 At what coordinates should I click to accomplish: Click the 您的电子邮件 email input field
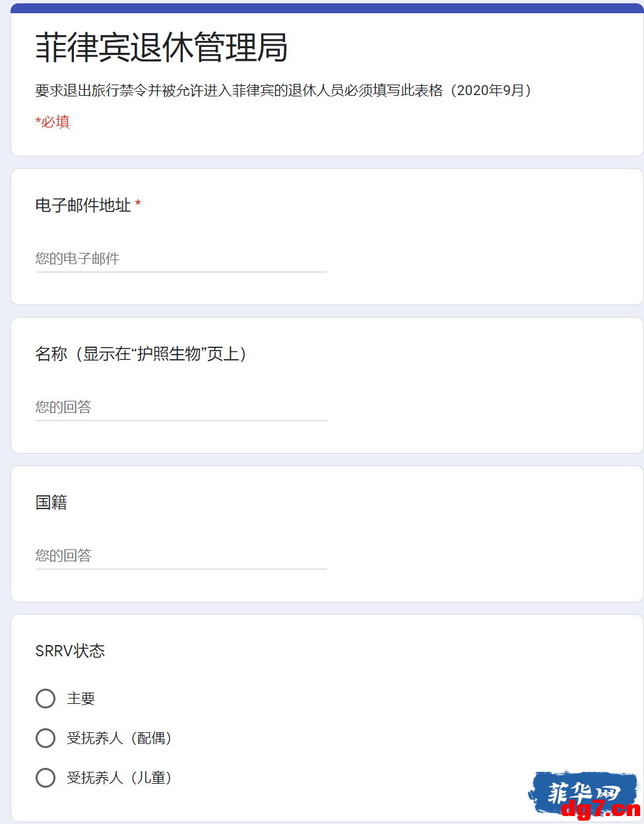181,259
